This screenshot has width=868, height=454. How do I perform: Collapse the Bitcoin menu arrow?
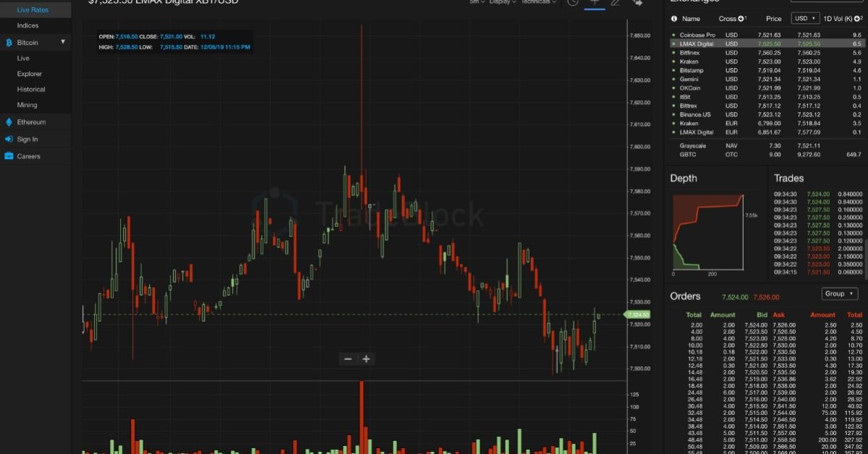pos(63,42)
